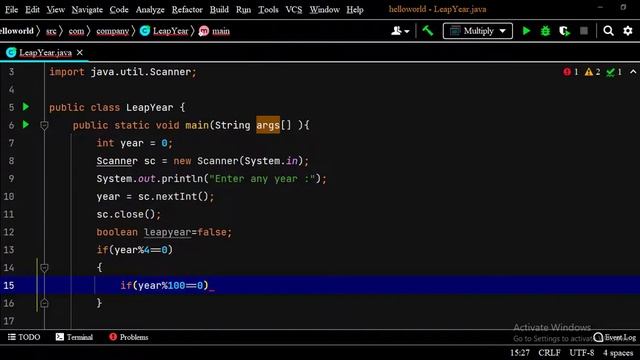Change the UTF-8 file encoding
640x360 pixels.
[x=582, y=353]
